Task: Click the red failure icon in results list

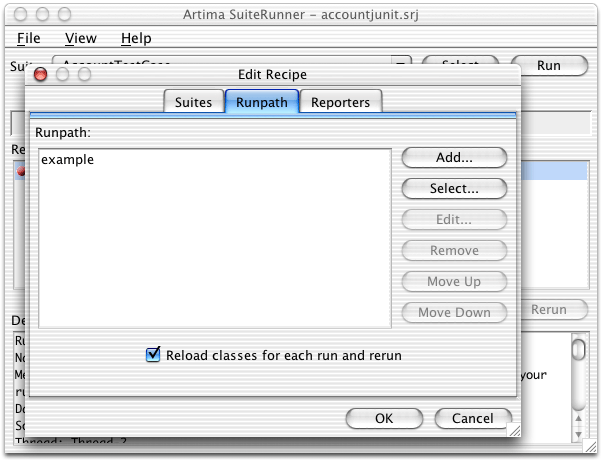Action: (x=21, y=171)
